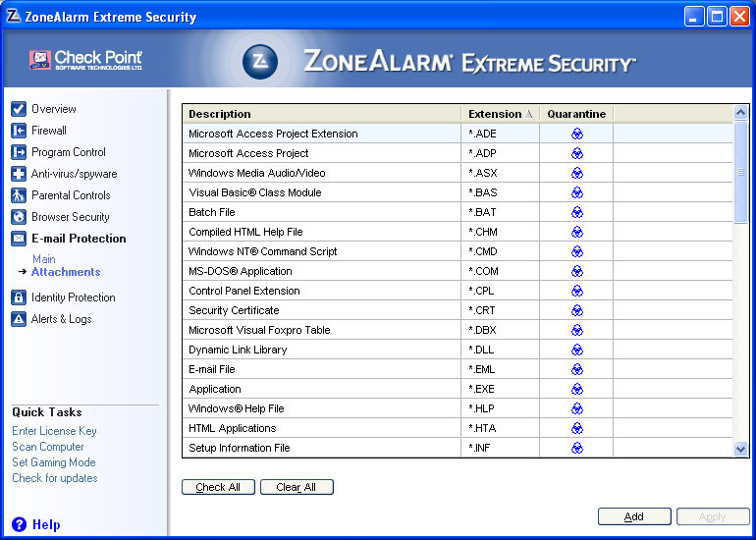The image size is (756, 540).
Task: Open the Identity Protection lock icon
Action: 19,297
